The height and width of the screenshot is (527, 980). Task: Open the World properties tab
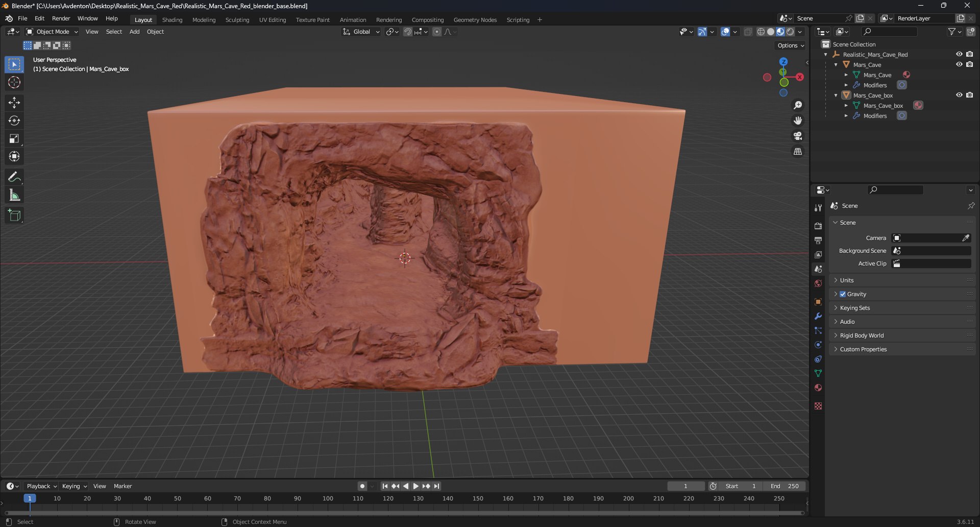tap(818, 283)
